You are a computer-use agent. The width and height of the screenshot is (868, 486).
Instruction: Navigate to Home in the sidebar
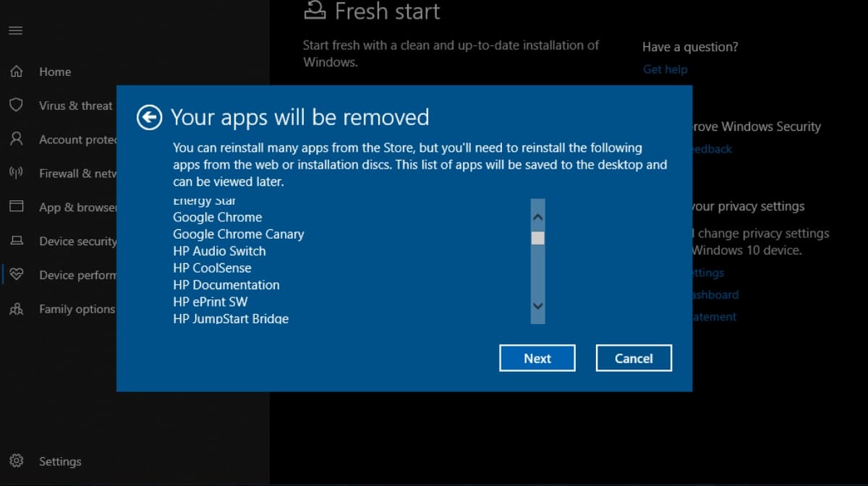pos(54,71)
